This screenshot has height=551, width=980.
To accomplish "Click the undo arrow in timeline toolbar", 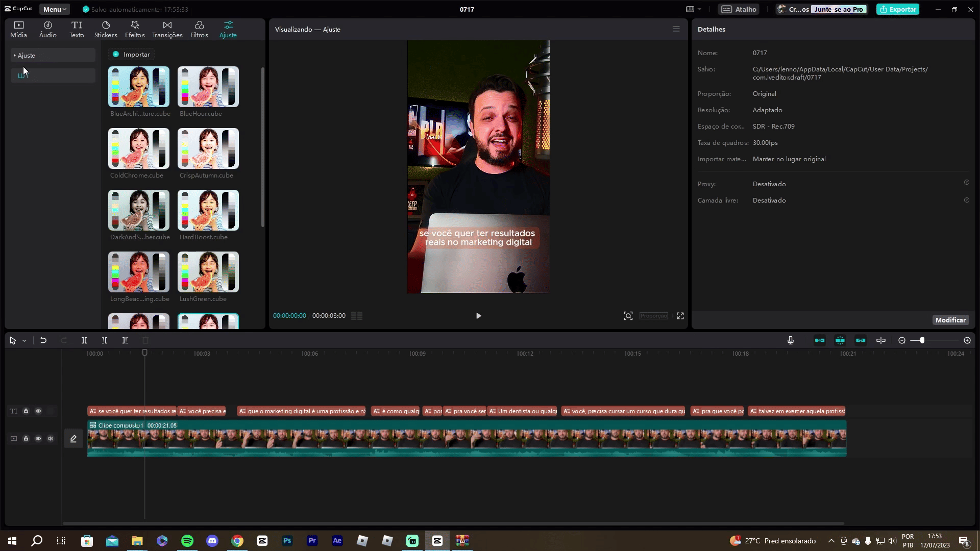I will [43, 340].
